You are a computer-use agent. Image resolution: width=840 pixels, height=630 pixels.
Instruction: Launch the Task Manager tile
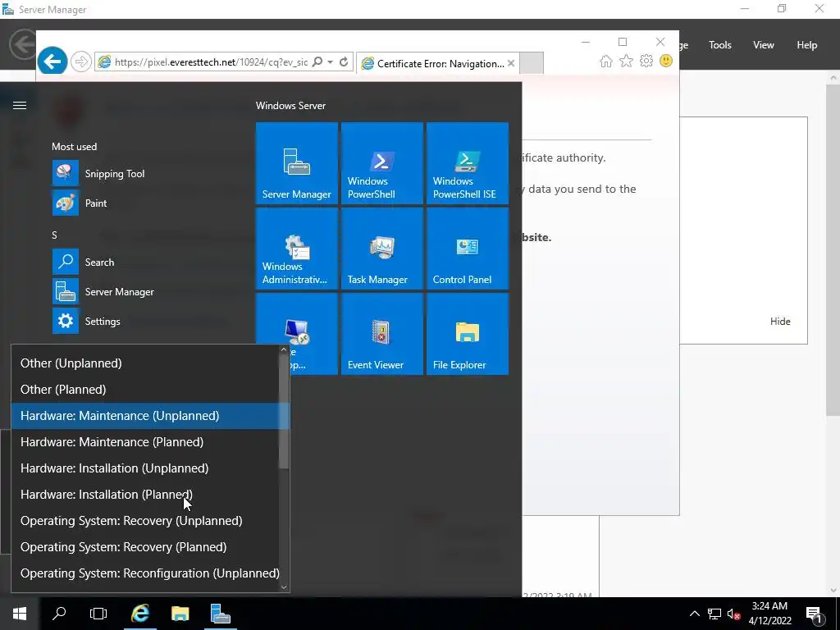[382, 249]
